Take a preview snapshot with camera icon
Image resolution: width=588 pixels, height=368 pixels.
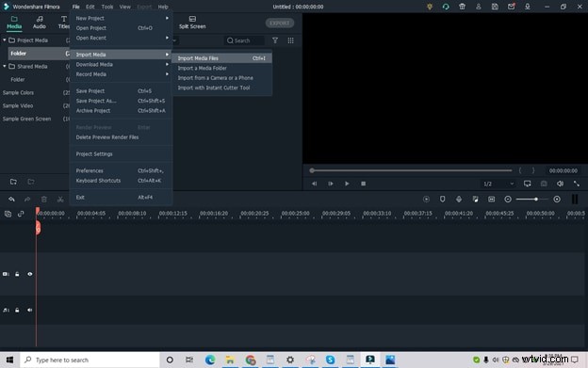(544, 184)
